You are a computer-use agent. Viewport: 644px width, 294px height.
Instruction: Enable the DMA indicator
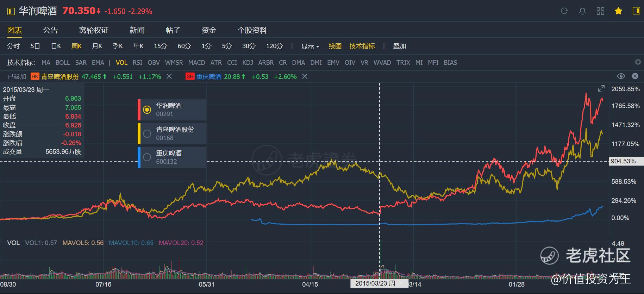tap(298, 62)
